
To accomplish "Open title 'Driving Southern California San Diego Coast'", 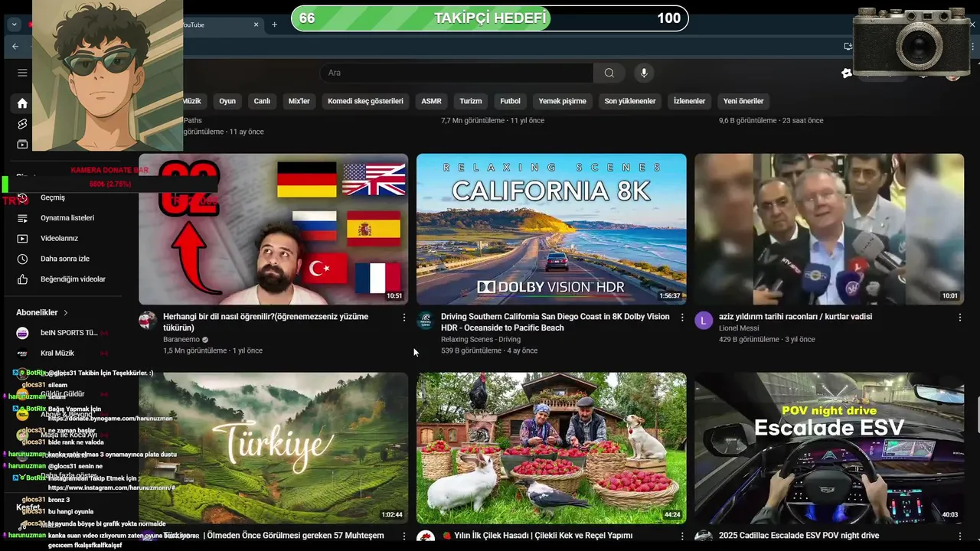I will tap(555, 322).
